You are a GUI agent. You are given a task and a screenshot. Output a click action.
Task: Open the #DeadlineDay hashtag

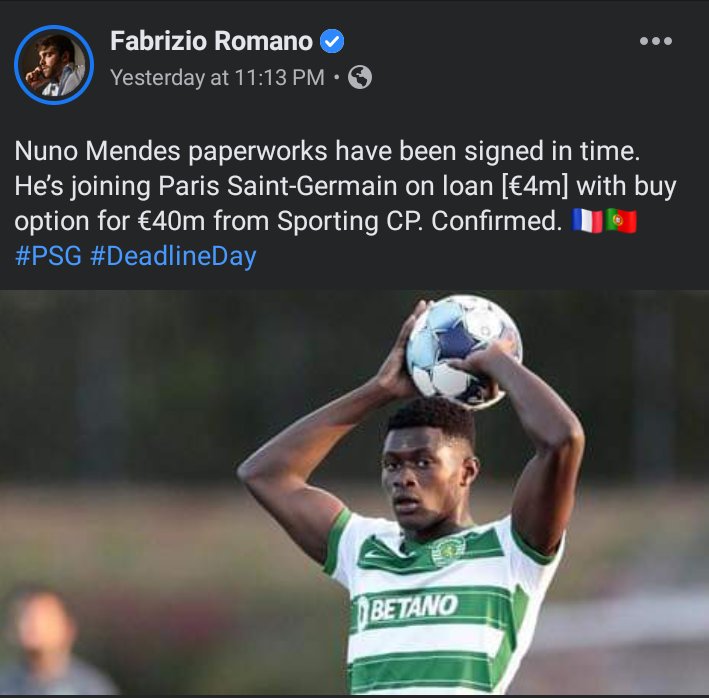coord(173,256)
